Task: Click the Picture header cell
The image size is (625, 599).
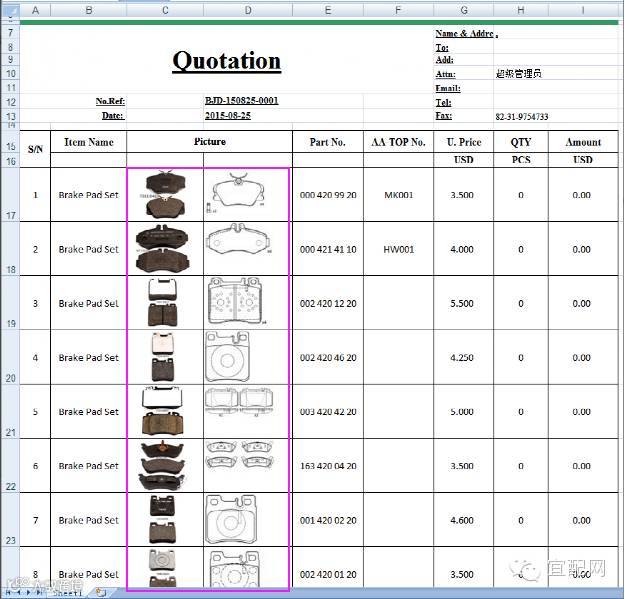Action: 210,141
